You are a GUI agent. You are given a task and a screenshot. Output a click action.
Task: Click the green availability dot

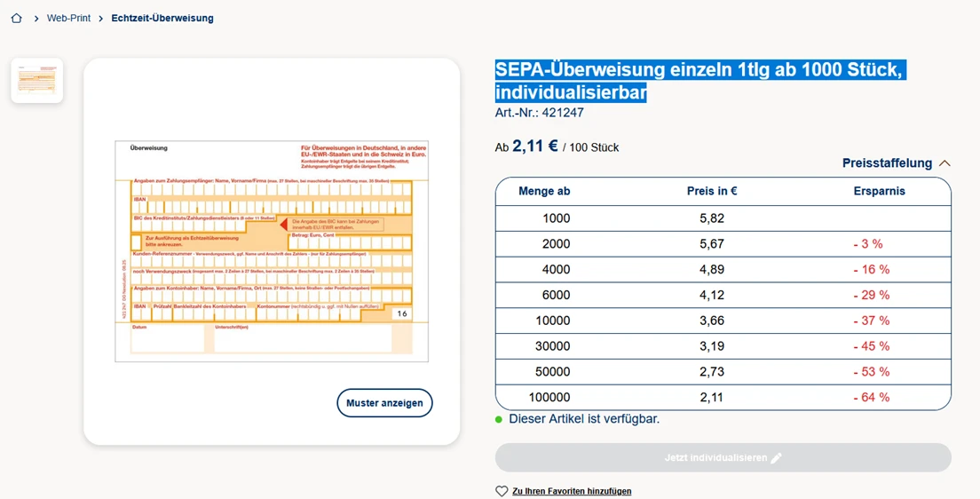[x=500, y=419]
